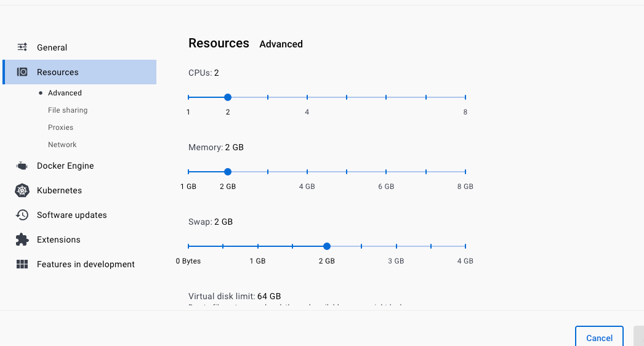The width and height of the screenshot is (644, 346).
Task: Set the Memory slider to 6 GB
Action: pos(386,172)
